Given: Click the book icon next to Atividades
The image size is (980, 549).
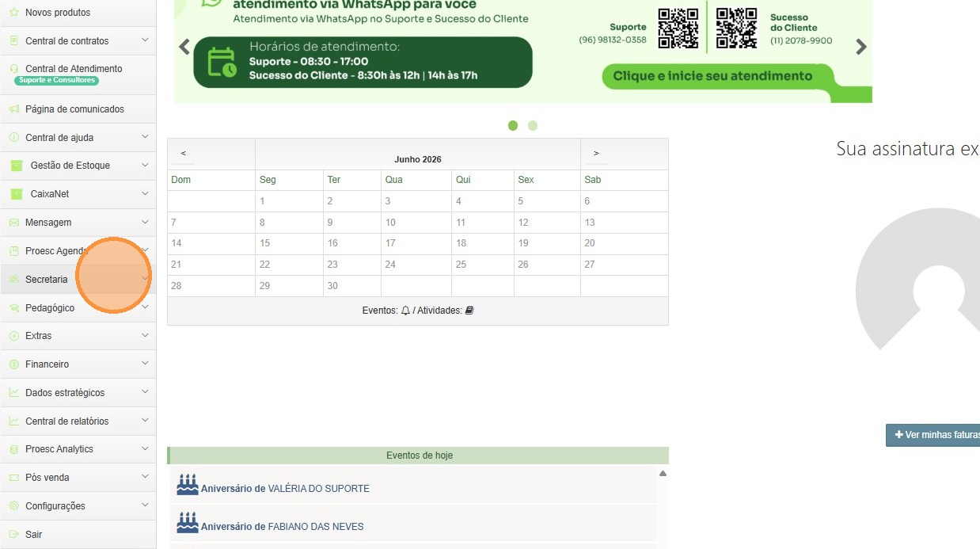Looking at the screenshot, I should (x=469, y=311).
